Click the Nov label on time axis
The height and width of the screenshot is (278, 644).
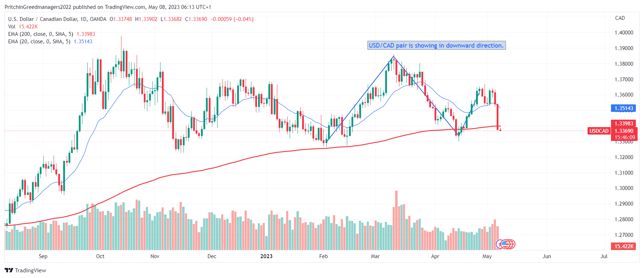click(155, 256)
